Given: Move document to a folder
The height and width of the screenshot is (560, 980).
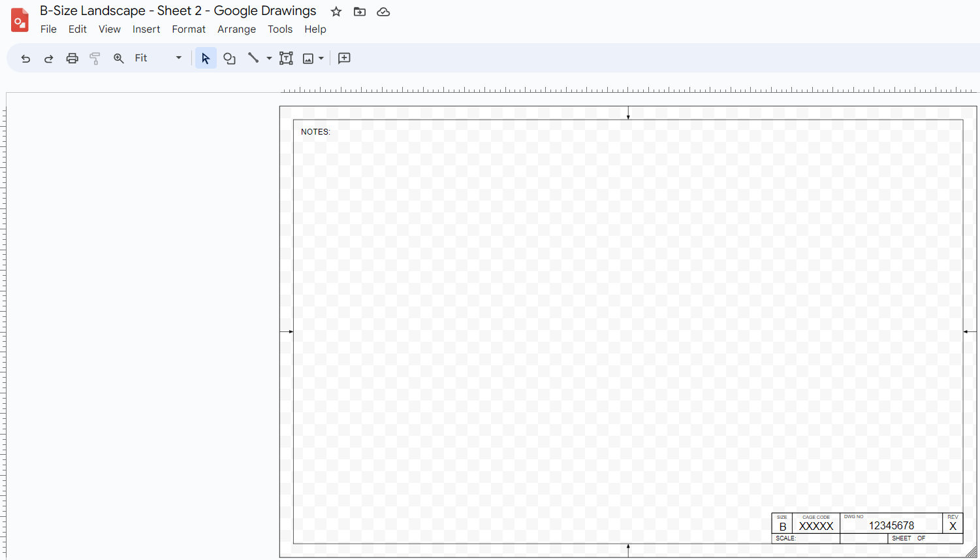Looking at the screenshot, I should click(360, 12).
